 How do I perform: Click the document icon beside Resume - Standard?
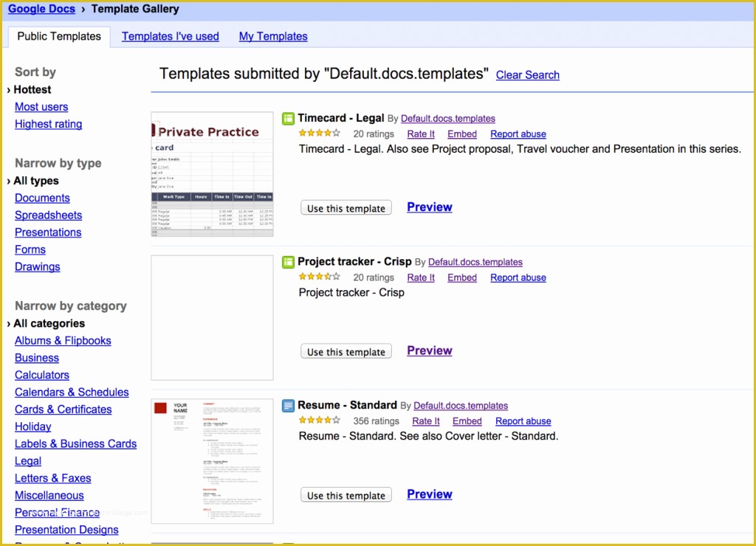[x=288, y=406]
